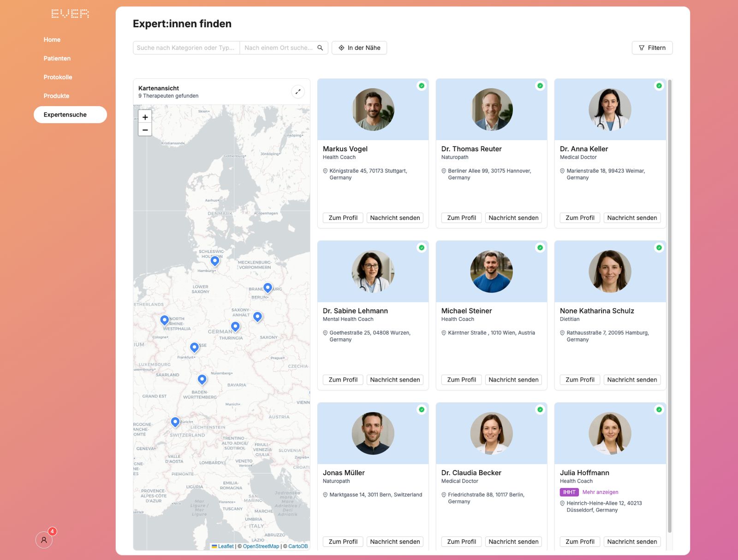Zoom in on the map with the plus icon
This screenshot has height=560, width=738.
tap(145, 117)
